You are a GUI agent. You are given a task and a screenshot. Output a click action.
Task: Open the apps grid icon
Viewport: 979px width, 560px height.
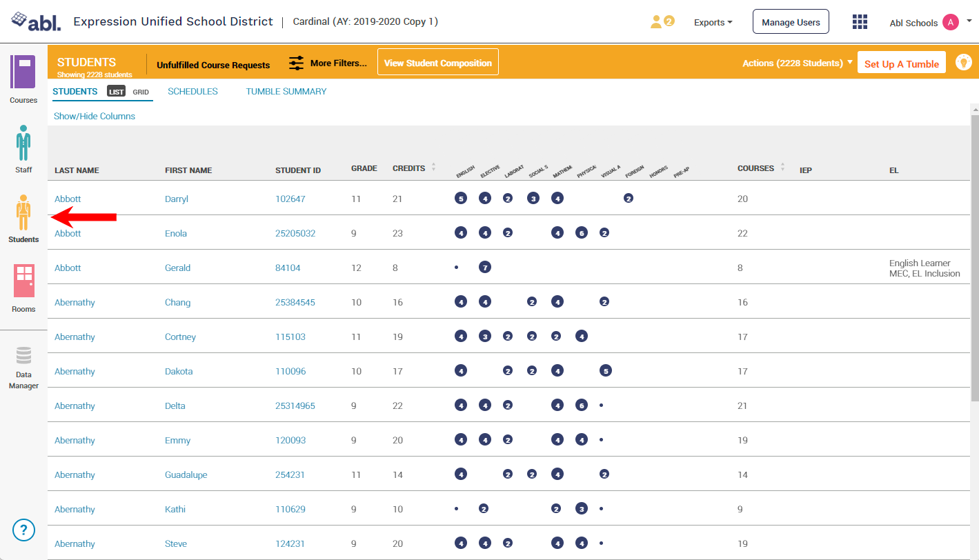(860, 22)
